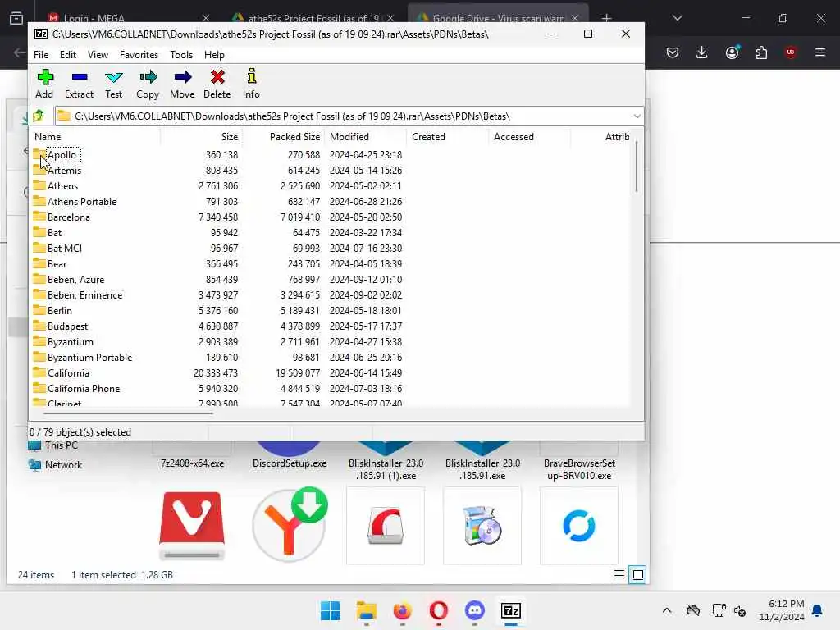
Task: Sort by Size column header
Action: (x=202, y=137)
